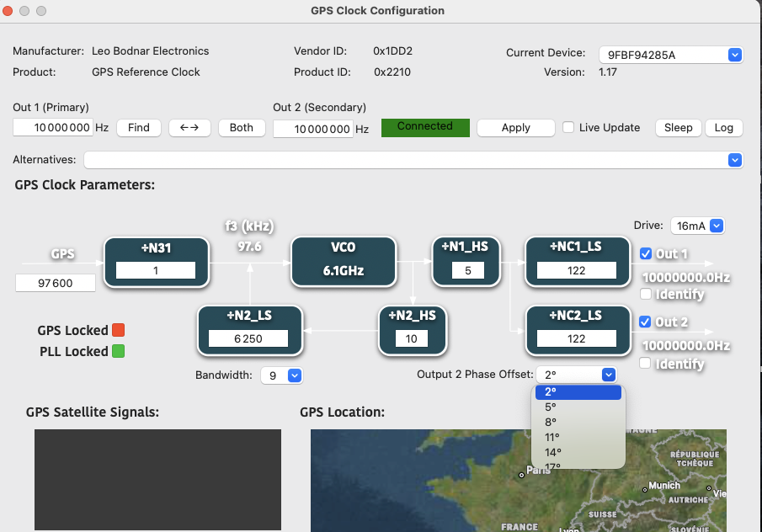
Task: Click the GPS 97600 input field
Action: pyautogui.click(x=56, y=283)
